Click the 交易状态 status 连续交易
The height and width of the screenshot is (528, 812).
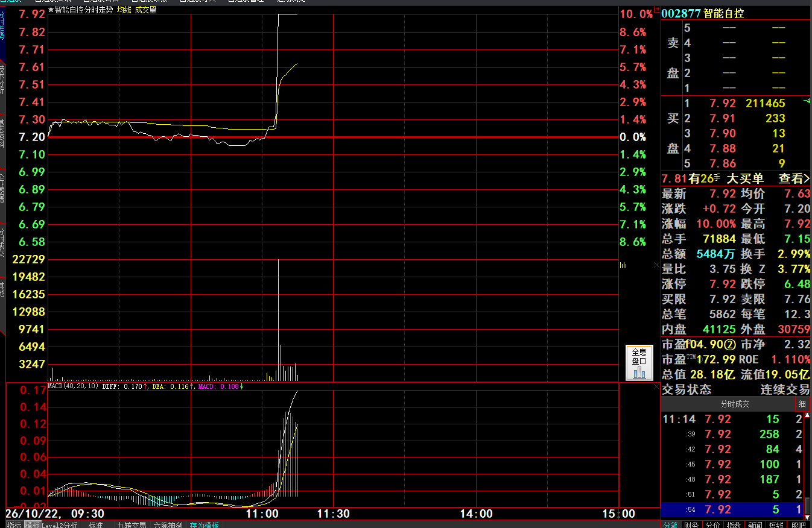(785, 389)
